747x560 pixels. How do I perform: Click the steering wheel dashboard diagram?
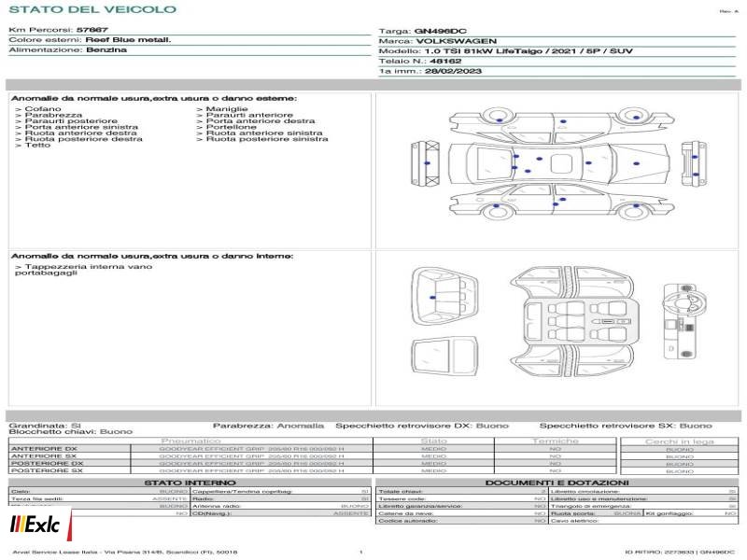(x=684, y=321)
